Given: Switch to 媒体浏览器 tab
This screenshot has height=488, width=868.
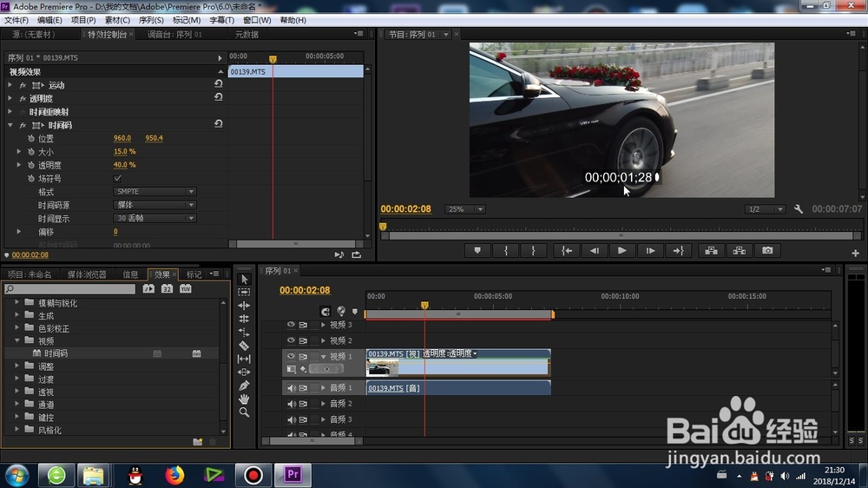Looking at the screenshot, I should click(x=86, y=274).
